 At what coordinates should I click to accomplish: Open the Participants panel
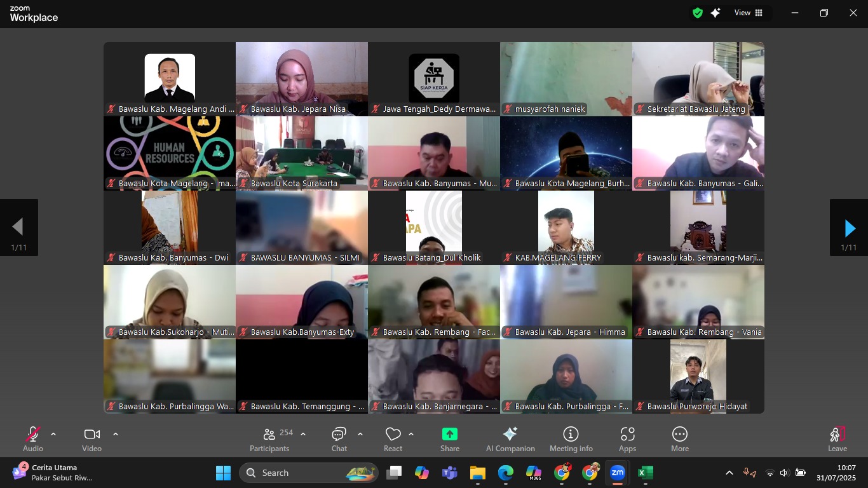(x=269, y=438)
